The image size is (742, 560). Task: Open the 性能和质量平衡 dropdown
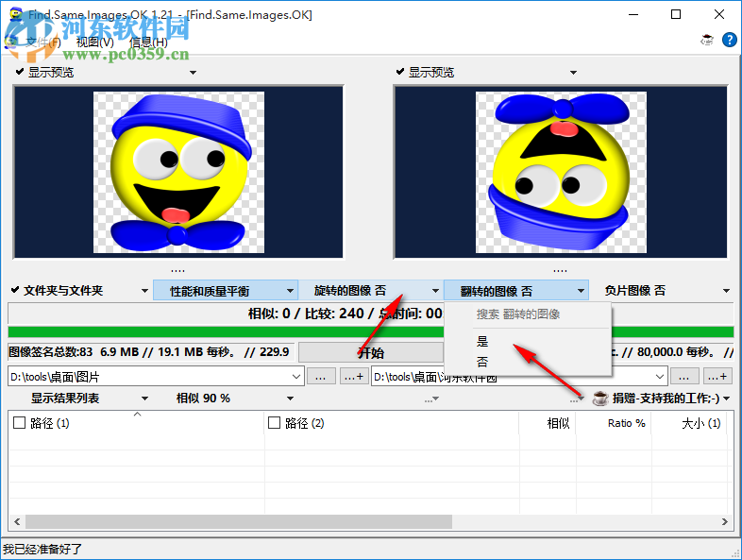point(226,291)
